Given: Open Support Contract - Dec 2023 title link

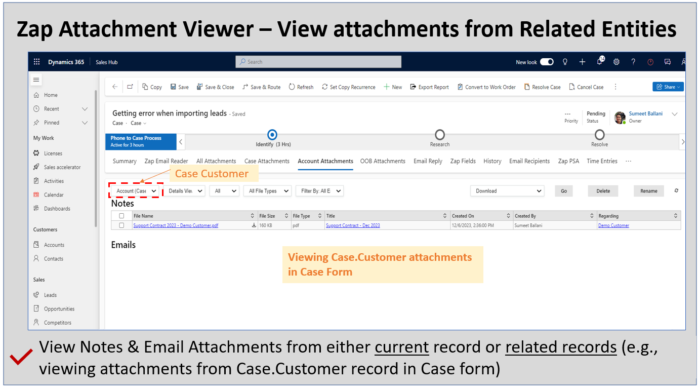Looking at the screenshot, I should (353, 225).
